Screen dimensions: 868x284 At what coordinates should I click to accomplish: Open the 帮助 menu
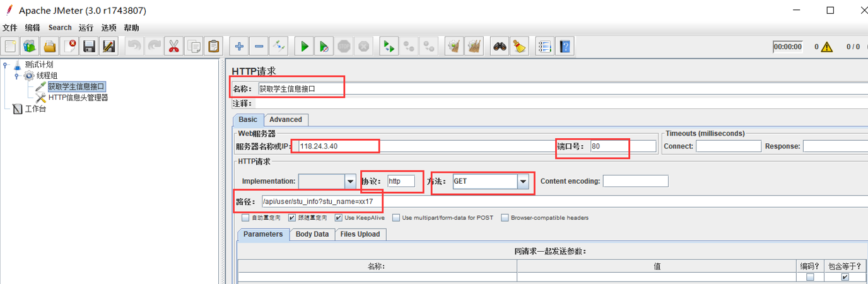[131, 28]
